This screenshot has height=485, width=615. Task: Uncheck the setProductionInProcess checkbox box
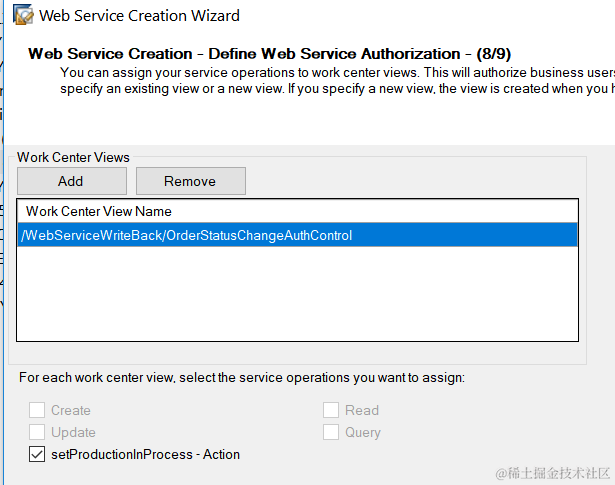(37, 454)
